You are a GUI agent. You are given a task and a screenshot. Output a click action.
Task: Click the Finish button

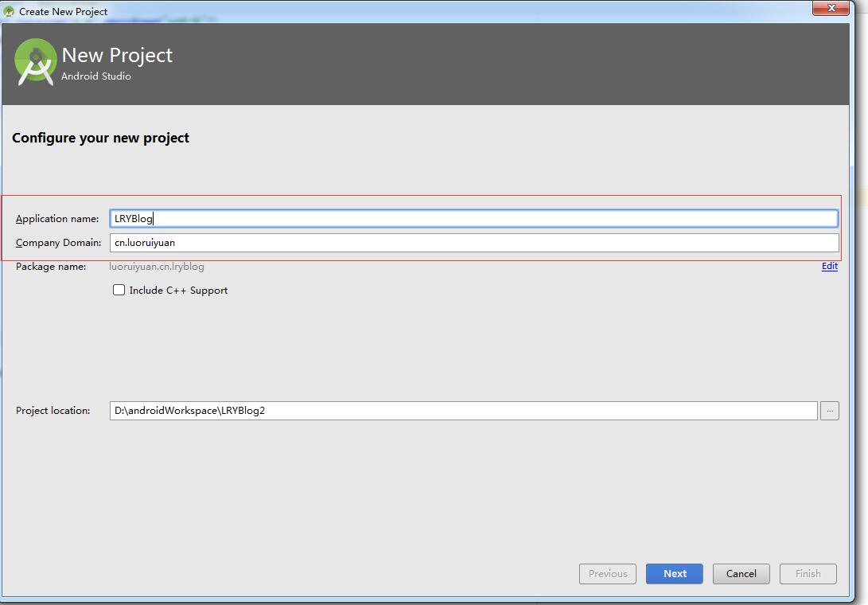[x=808, y=573]
